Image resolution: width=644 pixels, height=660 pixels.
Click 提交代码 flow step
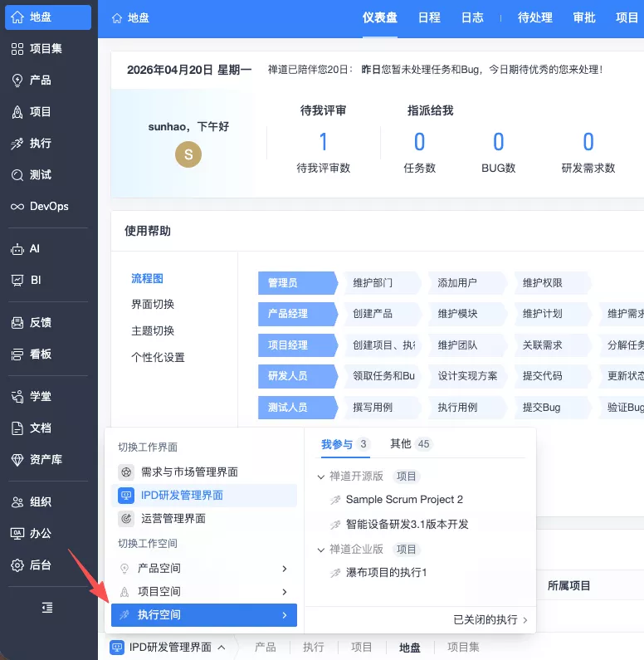pos(553,376)
